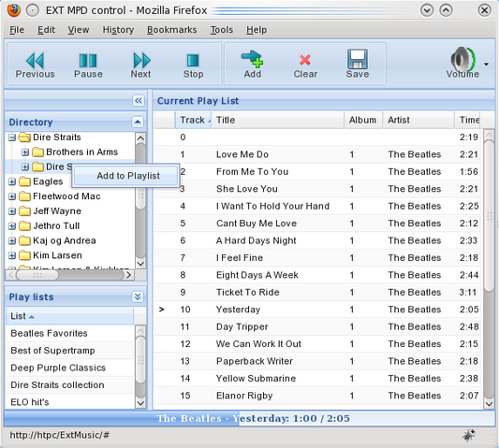499x448 pixels.
Task: Expand the Eagles folder
Action: 12,181
